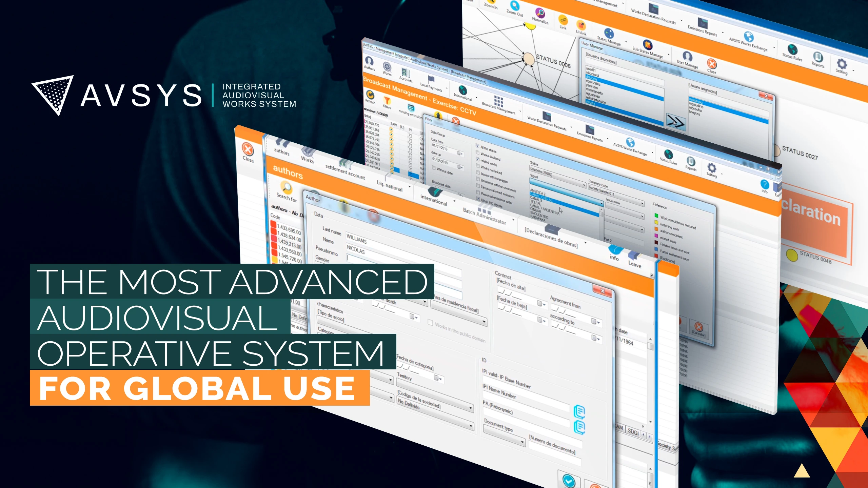Check Works in the public domain
Screen dimensions: 868x488
tap(430, 323)
